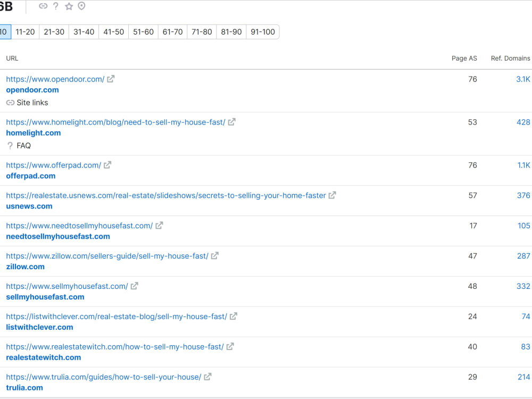Open the trulia how-to-sell-your-house URL link

(104, 377)
